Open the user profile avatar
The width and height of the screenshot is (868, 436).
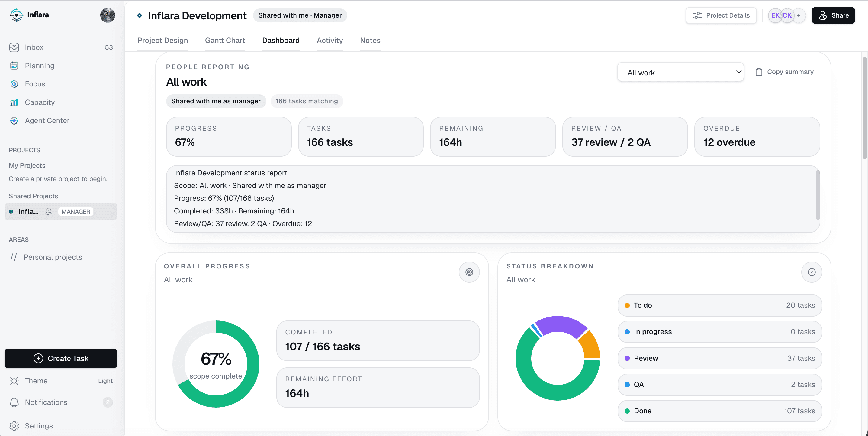(108, 15)
